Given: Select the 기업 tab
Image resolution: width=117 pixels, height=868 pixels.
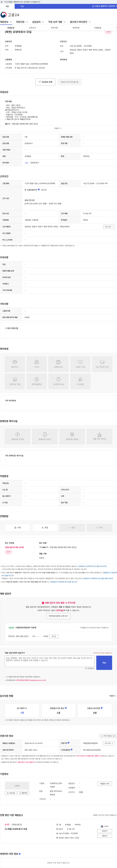Looking at the screenshot, I should point(22,6).
